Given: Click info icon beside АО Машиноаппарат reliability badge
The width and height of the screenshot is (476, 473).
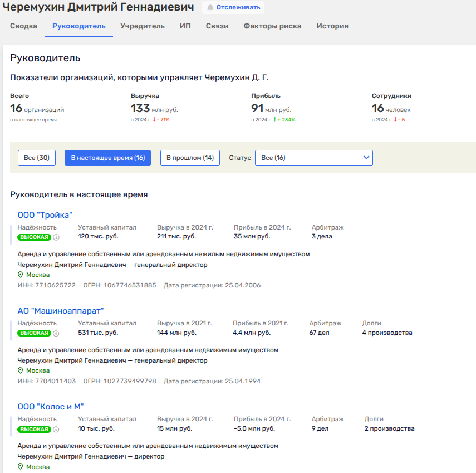Looking at the screenshot, I should (x=56, y=333).
